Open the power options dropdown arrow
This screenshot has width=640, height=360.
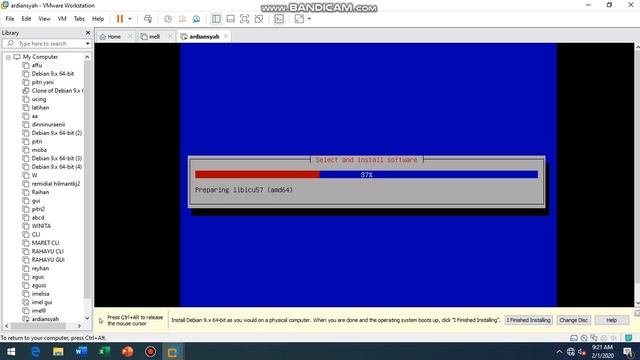130,19
